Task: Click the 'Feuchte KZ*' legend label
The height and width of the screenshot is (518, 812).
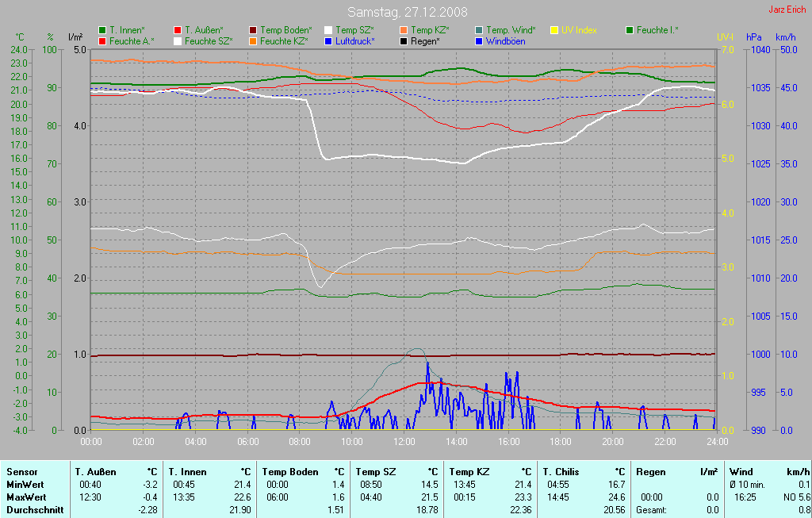Action: 284,41
